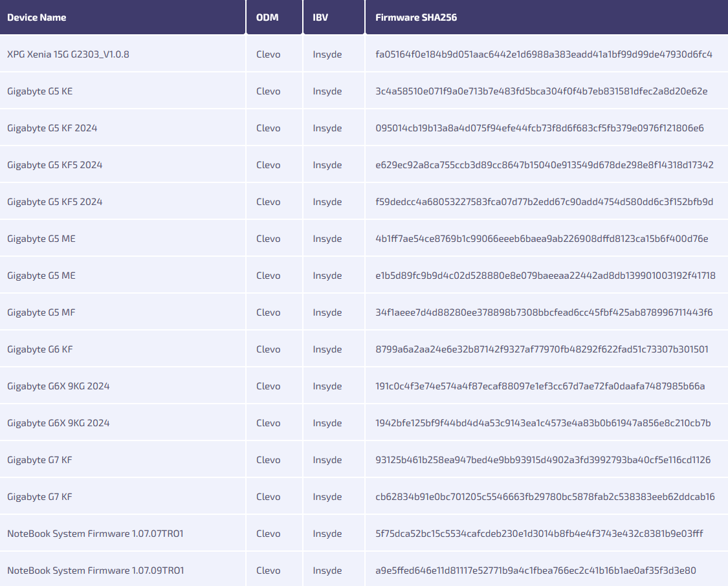Select NoteBook System Firmware 1.07.07TRO1 name
Screen dimensions: 728x586
[95, 534]
